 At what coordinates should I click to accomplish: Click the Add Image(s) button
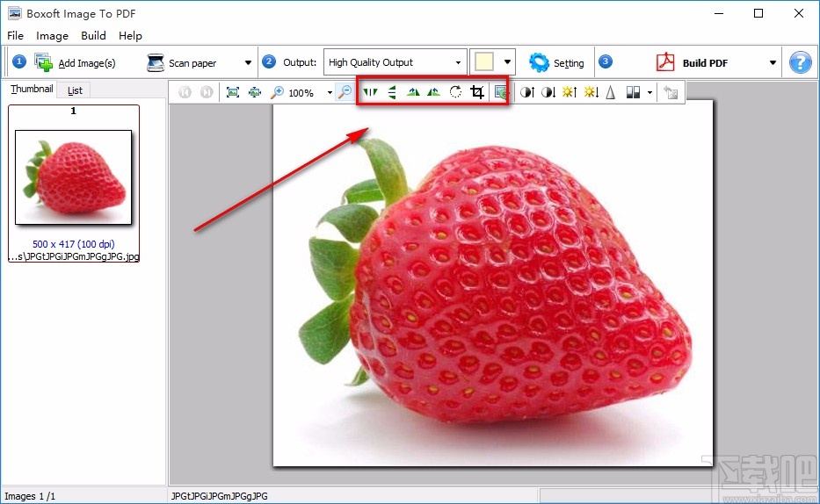point(75,62)
